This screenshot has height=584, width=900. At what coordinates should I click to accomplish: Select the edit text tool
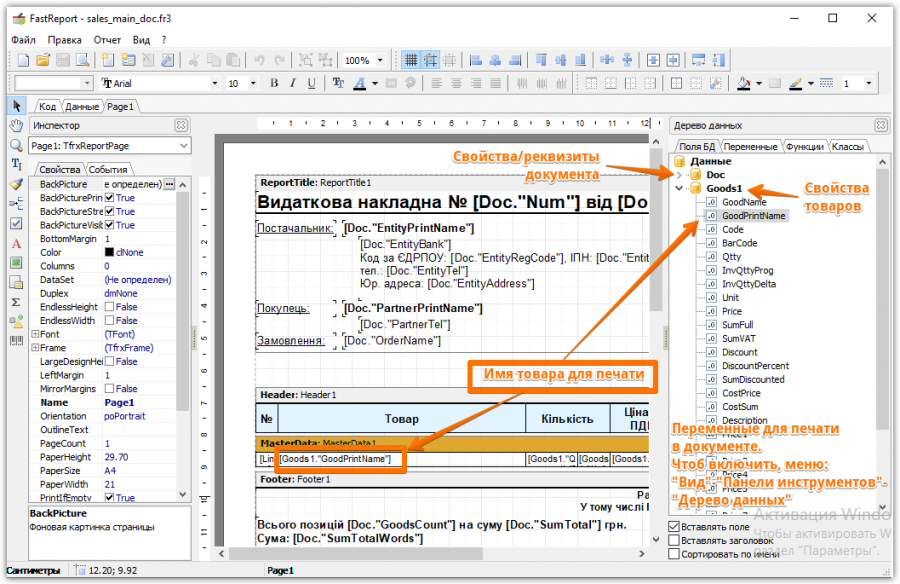coord(16,165)
